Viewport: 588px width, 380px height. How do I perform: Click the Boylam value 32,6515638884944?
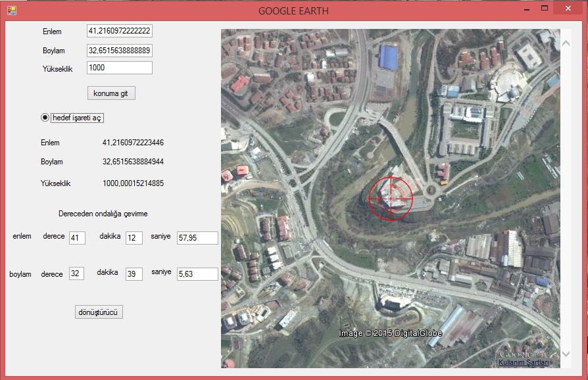[x=133, y=162]
